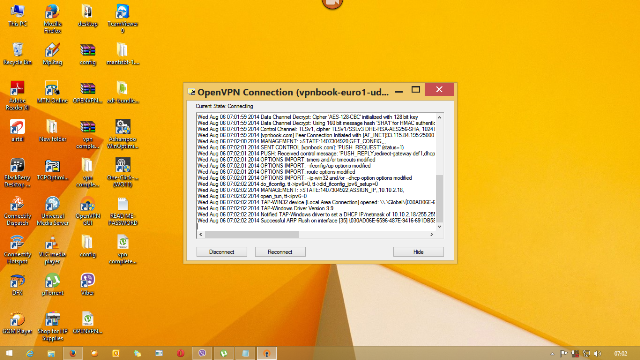Select the TeamViewer 9 desktop icon
This screenshot has height=360, width=640.
tap(122, 18)
